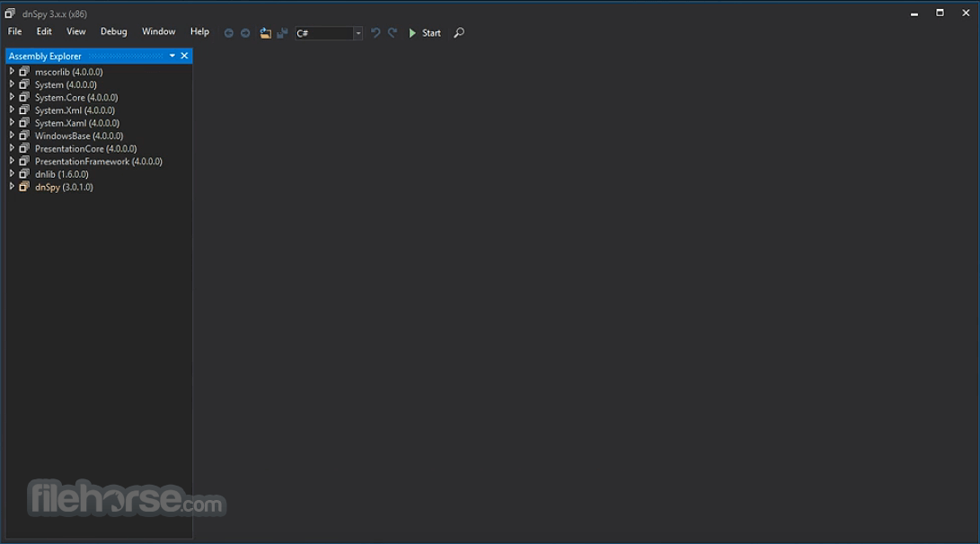Click the Navigate Backward arrow icon
Screen dimensions: 980x544
click(229, 33)
